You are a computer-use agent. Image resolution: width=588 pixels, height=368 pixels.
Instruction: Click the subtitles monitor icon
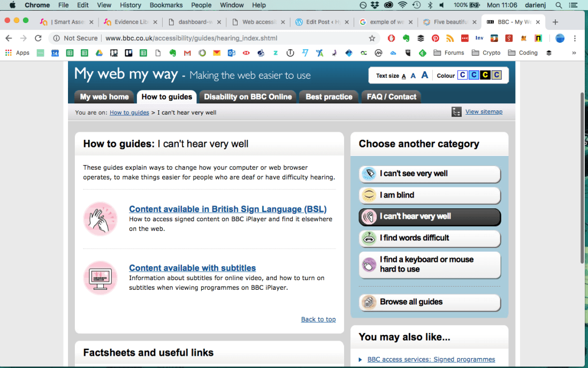click(x=101, y=277)
